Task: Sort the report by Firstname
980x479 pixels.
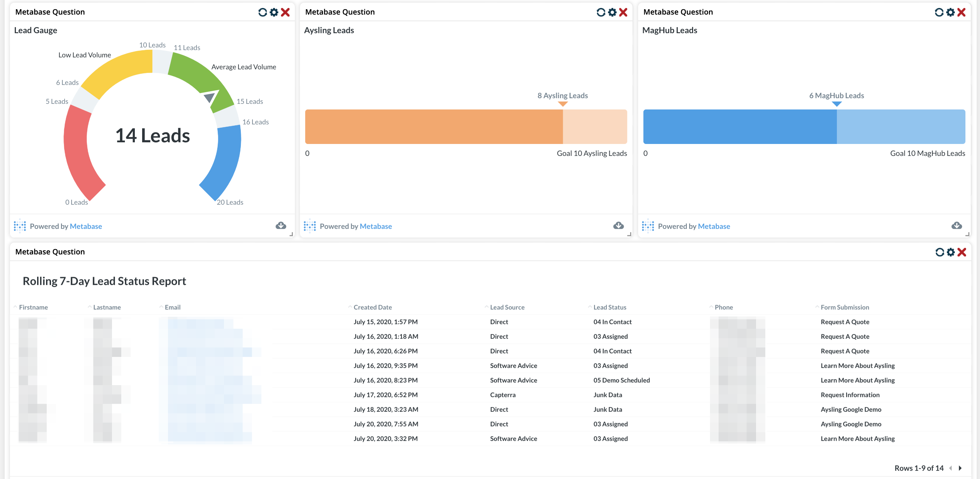Action: 33,307
